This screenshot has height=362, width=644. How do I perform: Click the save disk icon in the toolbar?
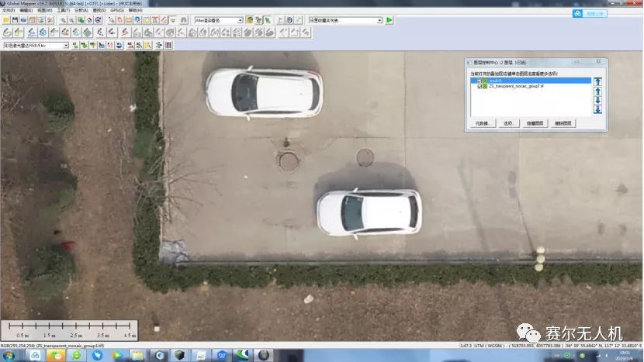pyautogui.click(x=15, y=19)
